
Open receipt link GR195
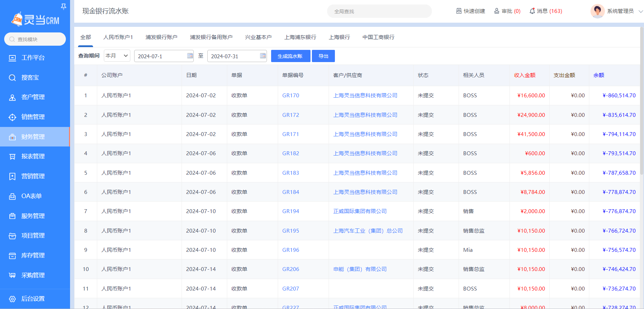click(291, 231)
